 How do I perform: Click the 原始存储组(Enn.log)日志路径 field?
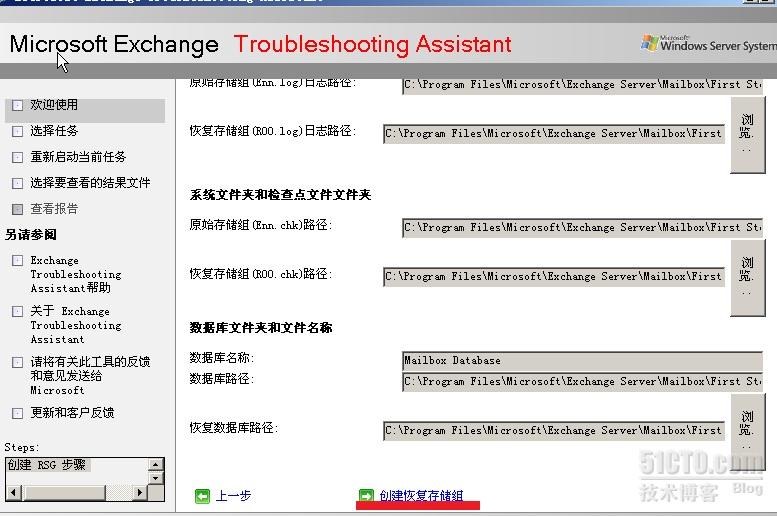582,85
